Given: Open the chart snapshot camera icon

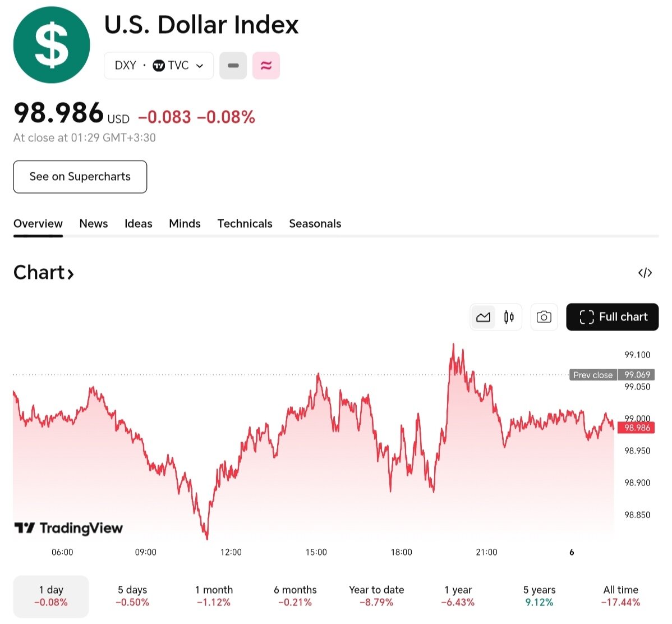Looking at the screenshot, I should pyautogui.click(x=544, y=316).
